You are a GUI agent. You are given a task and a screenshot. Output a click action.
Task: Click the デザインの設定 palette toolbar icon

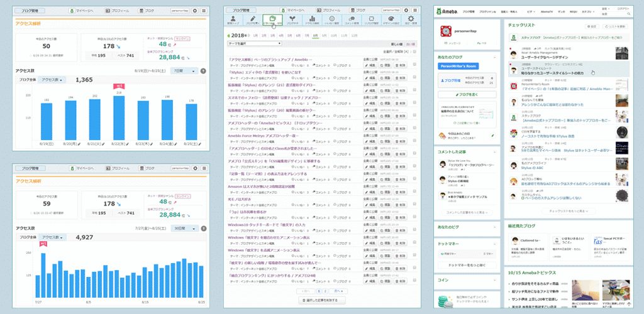click(391, 21)
